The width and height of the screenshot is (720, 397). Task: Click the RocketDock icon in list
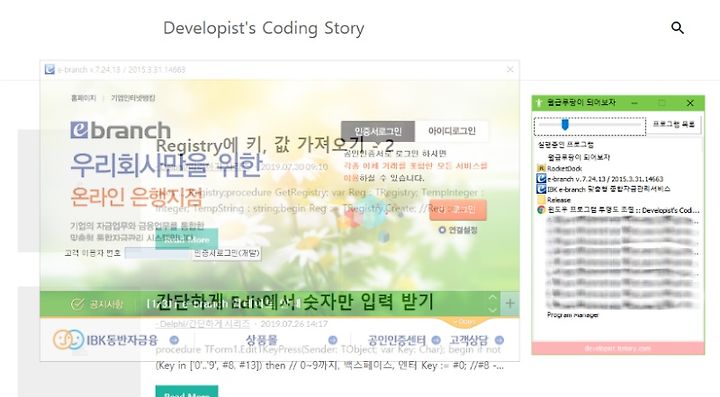(541, 168)
